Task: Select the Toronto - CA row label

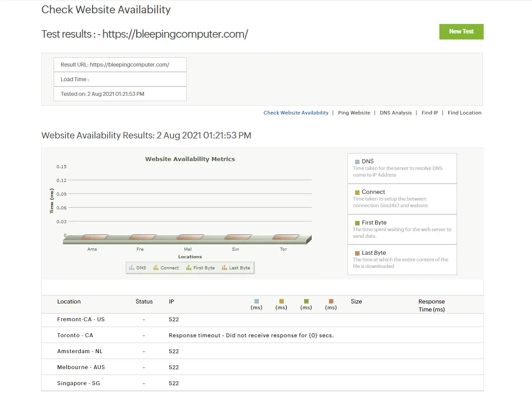Action: pos(75,335)
